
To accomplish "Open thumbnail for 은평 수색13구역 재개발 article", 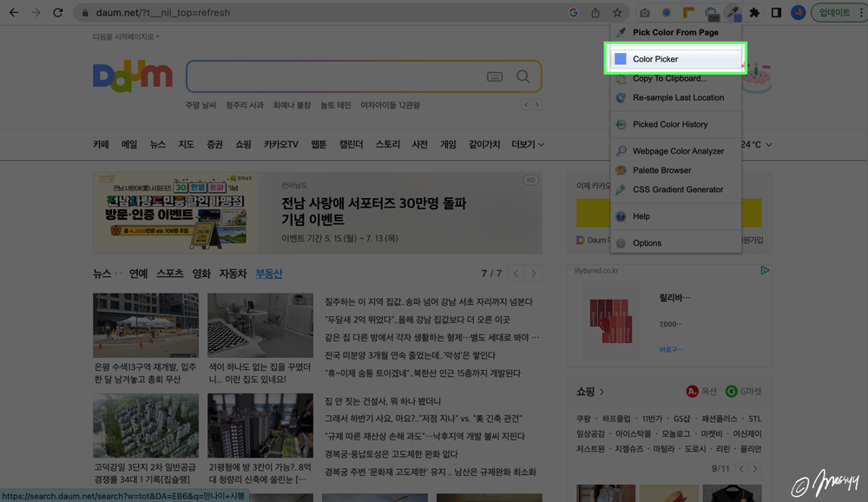I will coord(146,325).
